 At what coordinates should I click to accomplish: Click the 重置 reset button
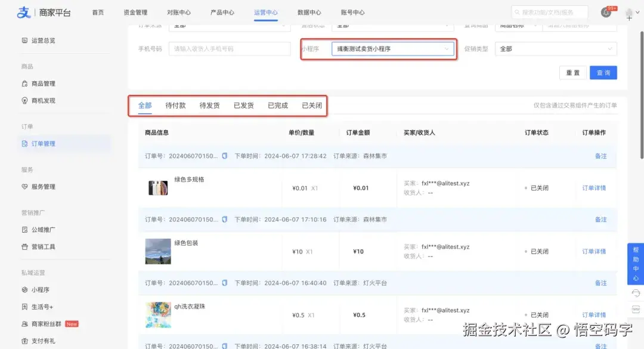(572, 73)
